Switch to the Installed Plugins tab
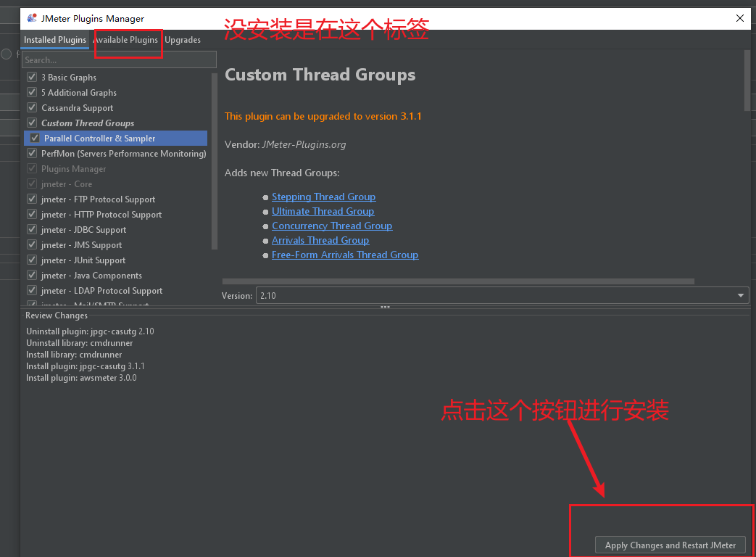The height and width of the screenshot is (557, 756). 55,40
